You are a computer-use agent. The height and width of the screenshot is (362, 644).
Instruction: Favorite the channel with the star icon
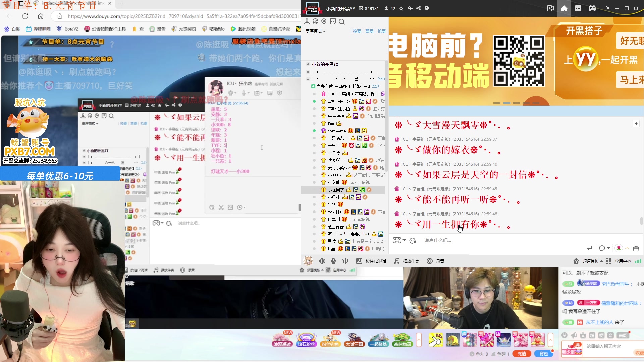(401, 8)
